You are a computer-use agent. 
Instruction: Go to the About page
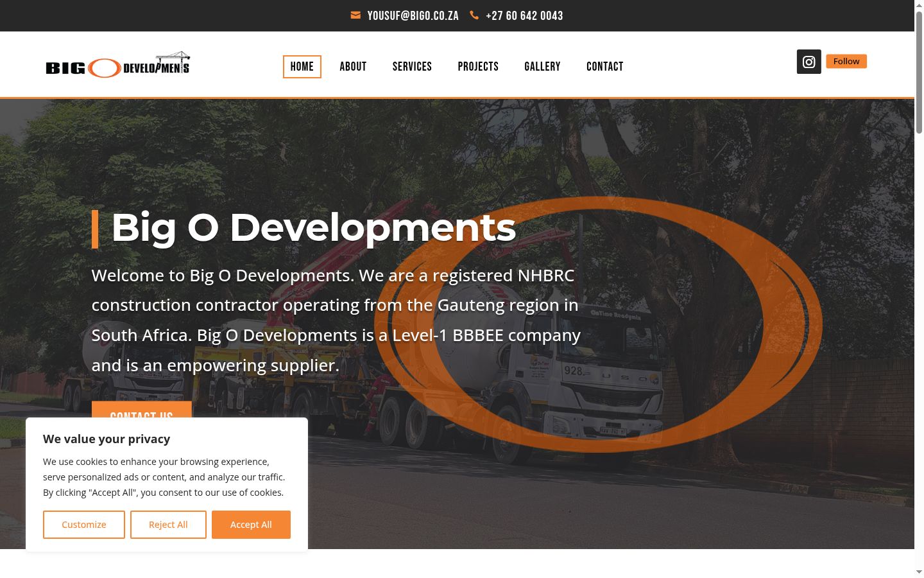(353, 67)
